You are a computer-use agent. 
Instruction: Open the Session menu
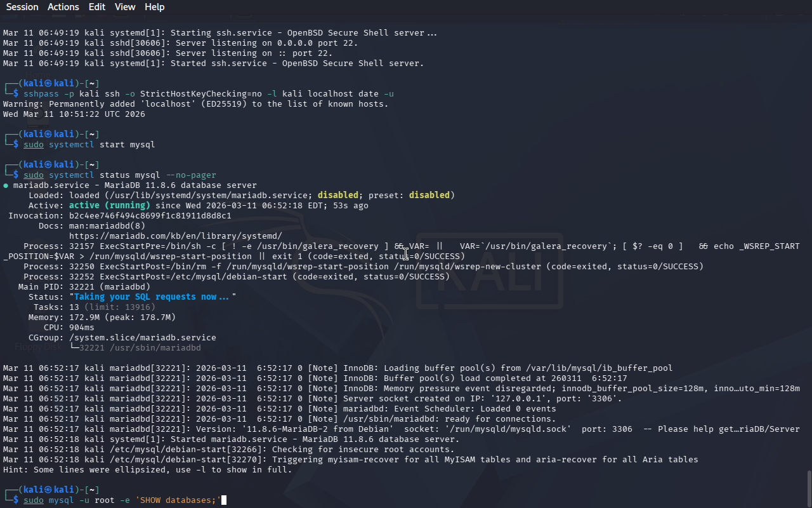click(22, 7)
